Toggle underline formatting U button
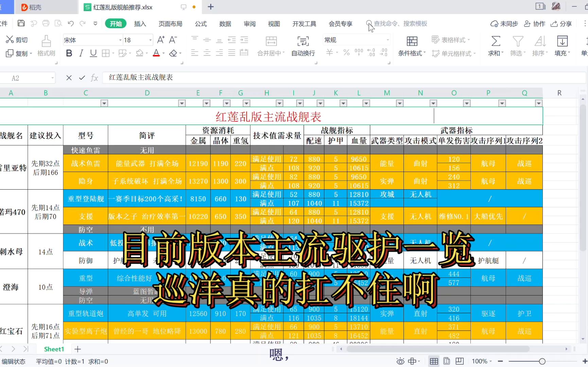588x367 pixels. pos(93,53)
